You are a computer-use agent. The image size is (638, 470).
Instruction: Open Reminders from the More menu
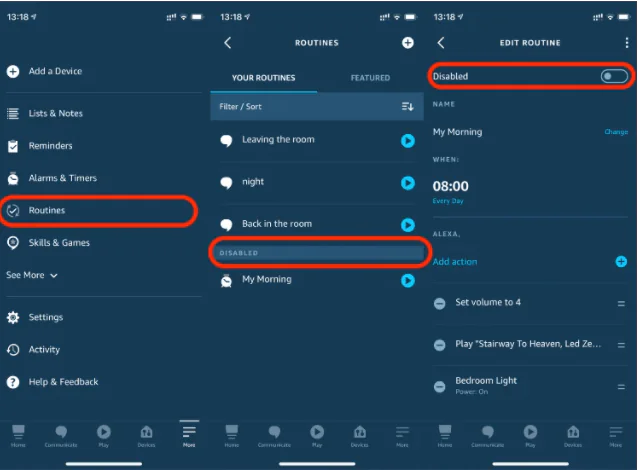click(x=50, y=146)
